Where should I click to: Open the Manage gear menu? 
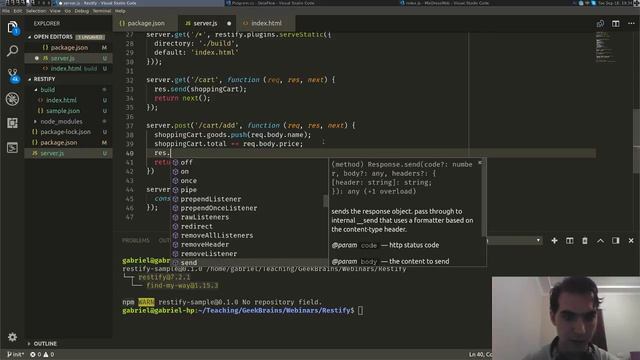click(12, 337)
